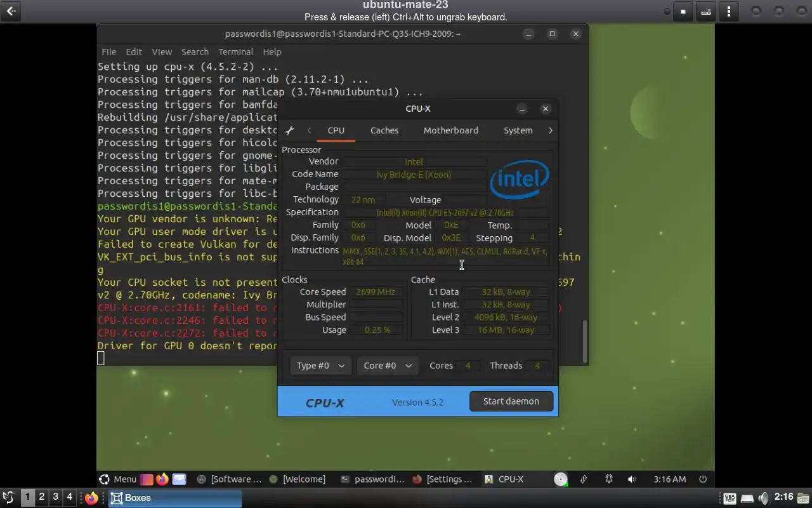
Task: Launch Firefox from the guest panel
Action: pyautogui.click(x=162, y=479)
